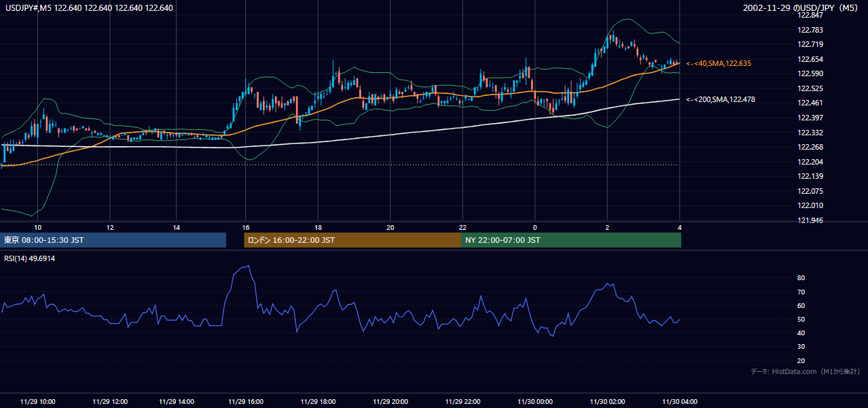Click price axis value 122.525
The image size is (868, 408).
(809, 88)
